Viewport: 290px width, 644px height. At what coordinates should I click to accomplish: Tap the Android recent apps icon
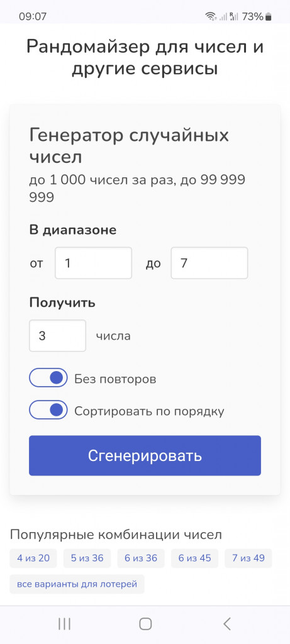point(65,624)
